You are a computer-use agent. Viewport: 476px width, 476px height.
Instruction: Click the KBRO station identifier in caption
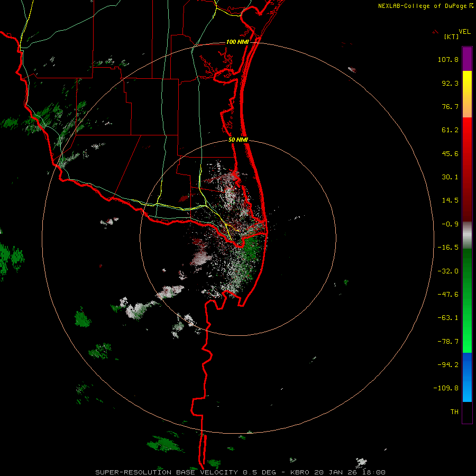click(x=300, y=472)
